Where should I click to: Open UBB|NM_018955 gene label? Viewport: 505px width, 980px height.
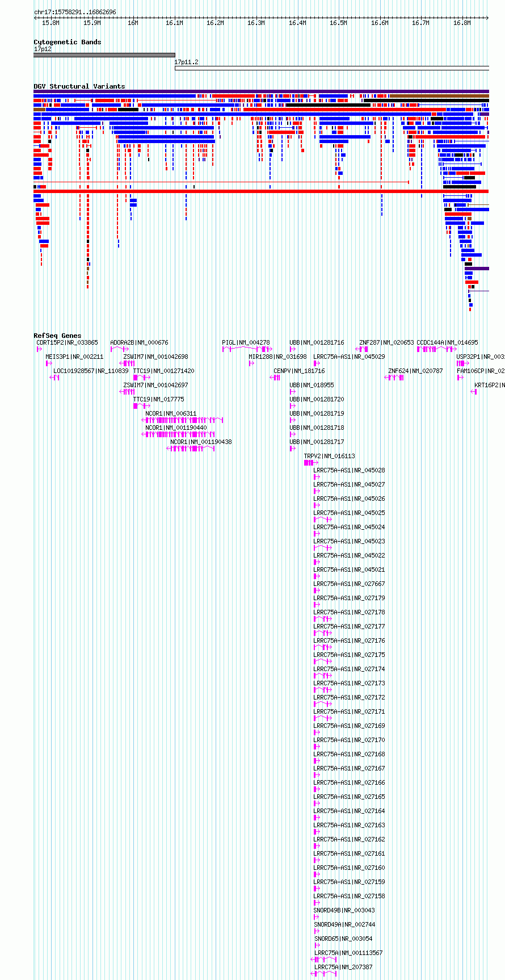(x=312, y=385)
